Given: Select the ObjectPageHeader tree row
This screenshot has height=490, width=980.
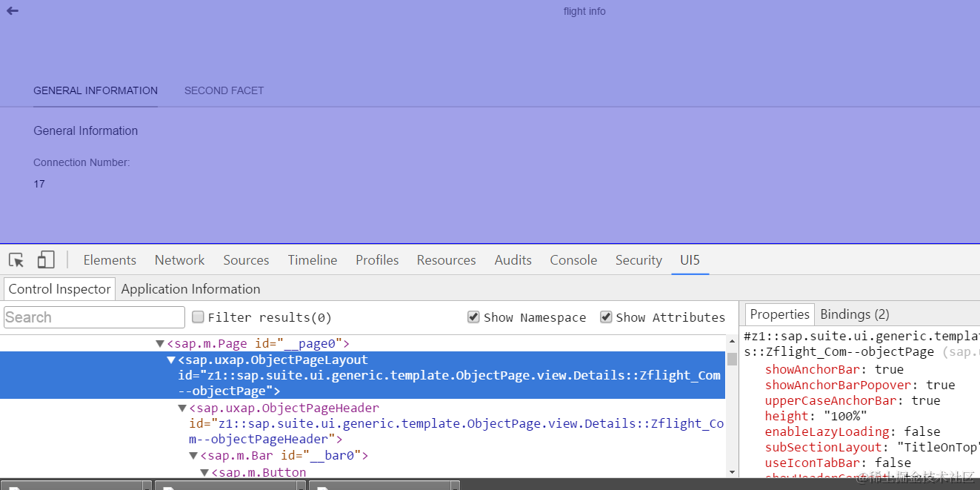Looking at the screenshot, I should point(363,424).
